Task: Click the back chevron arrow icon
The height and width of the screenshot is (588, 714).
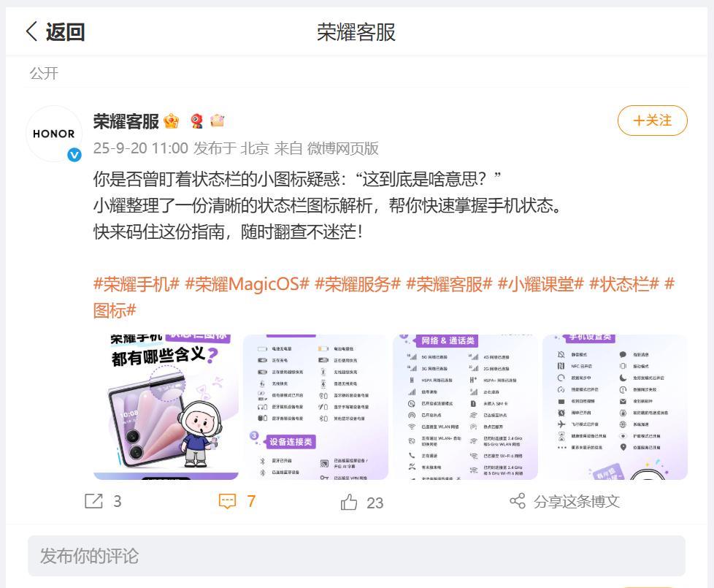Action: (31, 32)
